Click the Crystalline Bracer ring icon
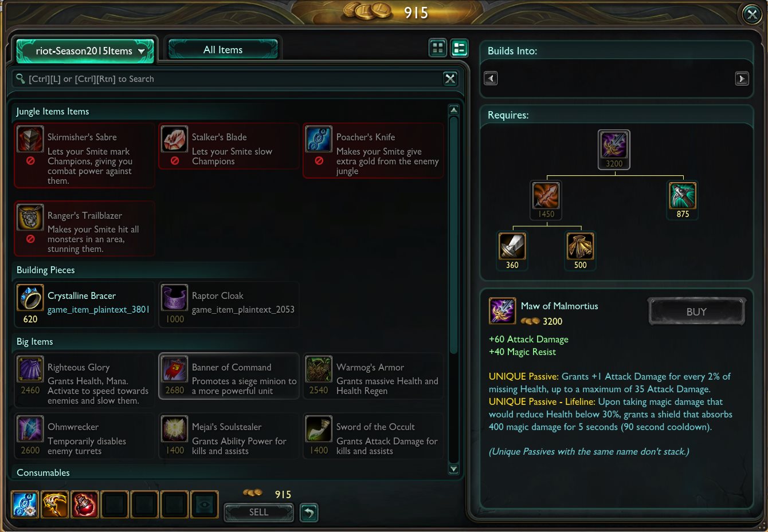The image size is (768, 532). click(30, 298)
